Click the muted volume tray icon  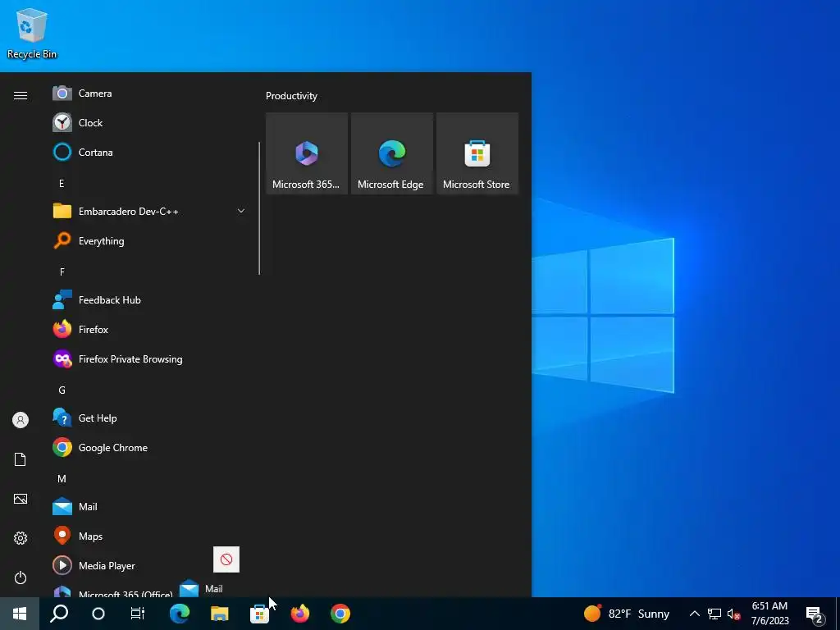pos(733,614)
